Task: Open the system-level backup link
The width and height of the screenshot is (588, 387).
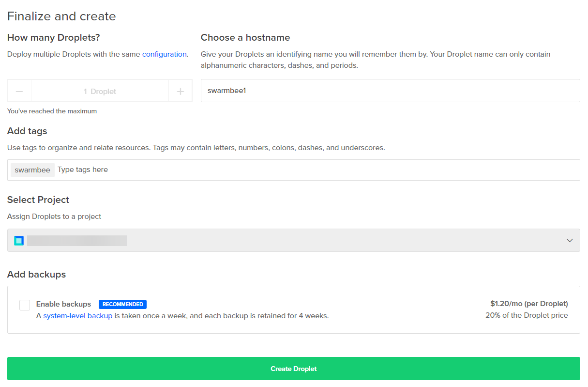Action: [77, 316]
